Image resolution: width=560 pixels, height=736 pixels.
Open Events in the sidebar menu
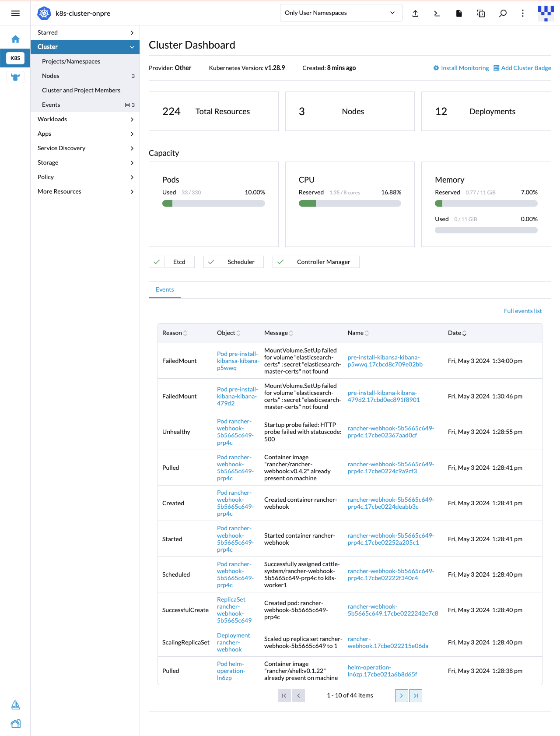pos(85,105)
